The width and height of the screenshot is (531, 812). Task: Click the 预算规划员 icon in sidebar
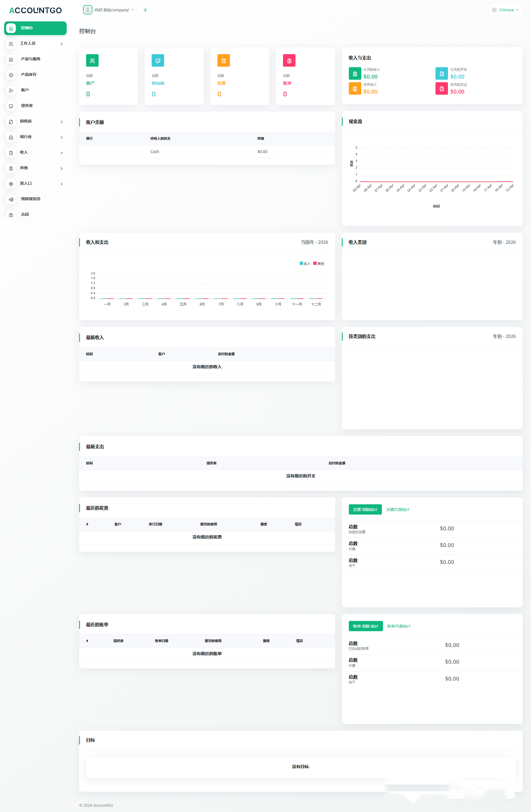click(11, 200)
